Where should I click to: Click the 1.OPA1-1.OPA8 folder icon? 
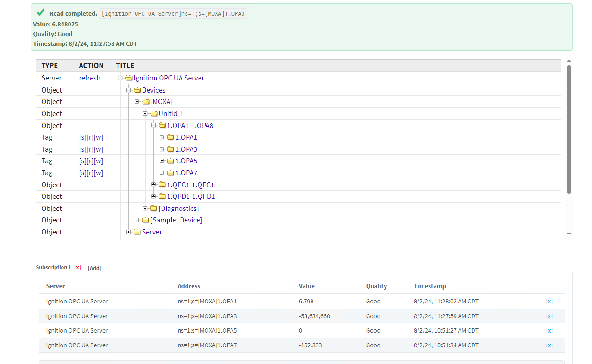162,126
